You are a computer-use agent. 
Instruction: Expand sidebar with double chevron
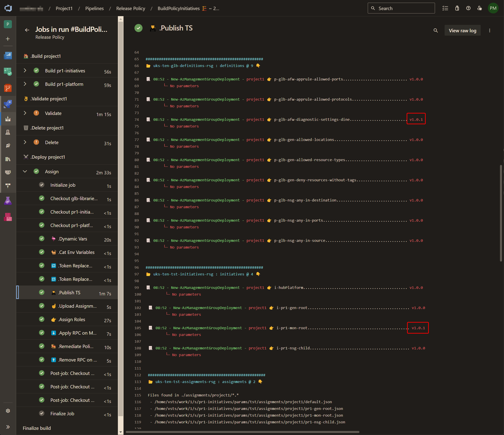pos(8,427)
